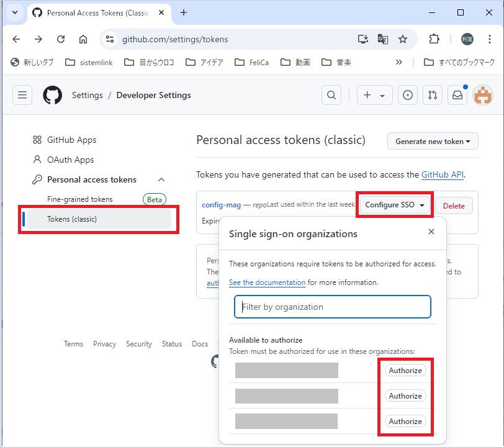Delete the config-mag token
The height and width of the screenshot is (447, 504).
click(454, 206)
